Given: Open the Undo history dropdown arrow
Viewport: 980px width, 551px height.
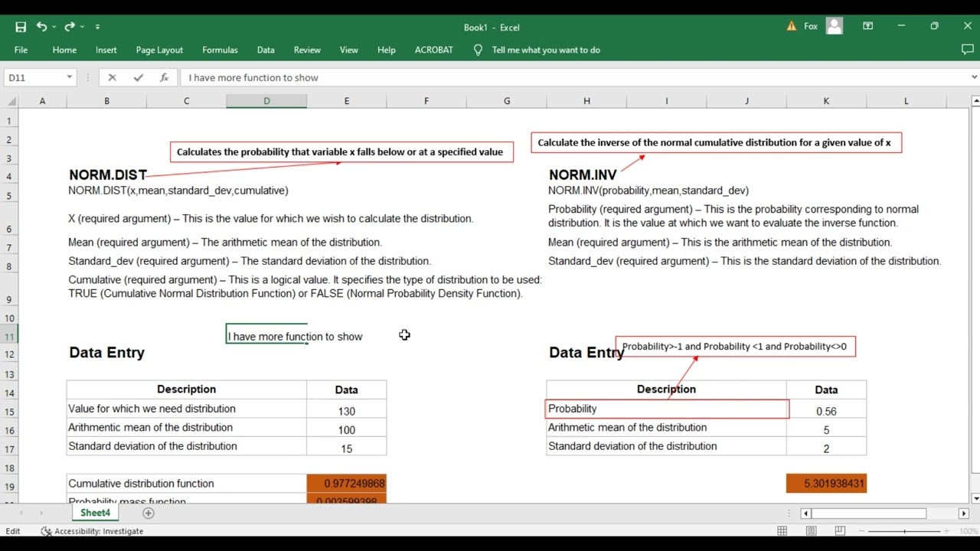Looking at the screenshot, I should tap(54, 27).
